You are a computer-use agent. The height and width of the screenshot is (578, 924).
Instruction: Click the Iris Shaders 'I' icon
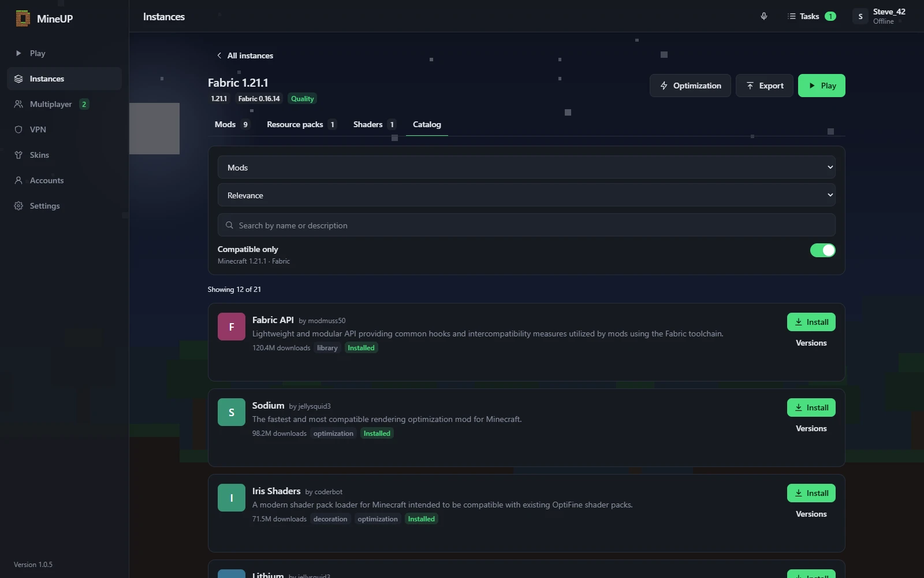(232, 498)
